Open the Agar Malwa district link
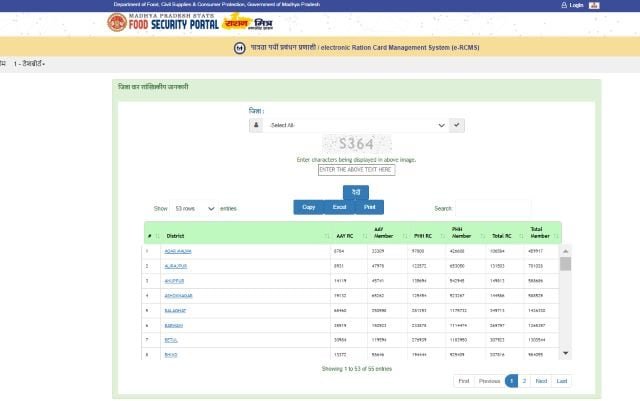The height and width of the screenshot is (401, 640). (x=178, y=252)
